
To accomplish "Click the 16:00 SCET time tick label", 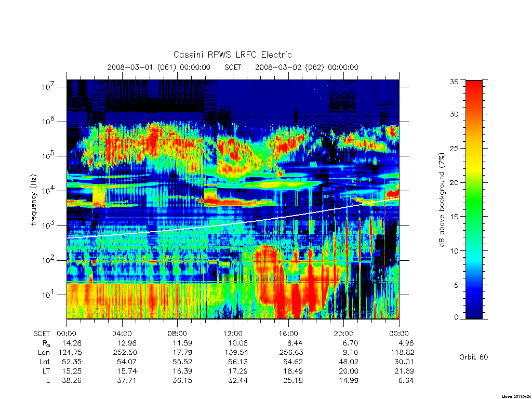I will [x=288, y=334].
